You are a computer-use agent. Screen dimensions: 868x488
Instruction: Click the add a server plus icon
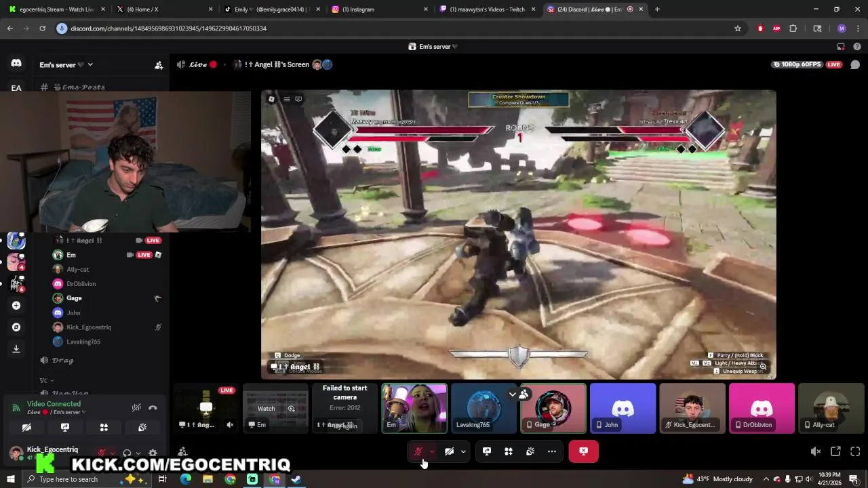[x=16, y=306]
